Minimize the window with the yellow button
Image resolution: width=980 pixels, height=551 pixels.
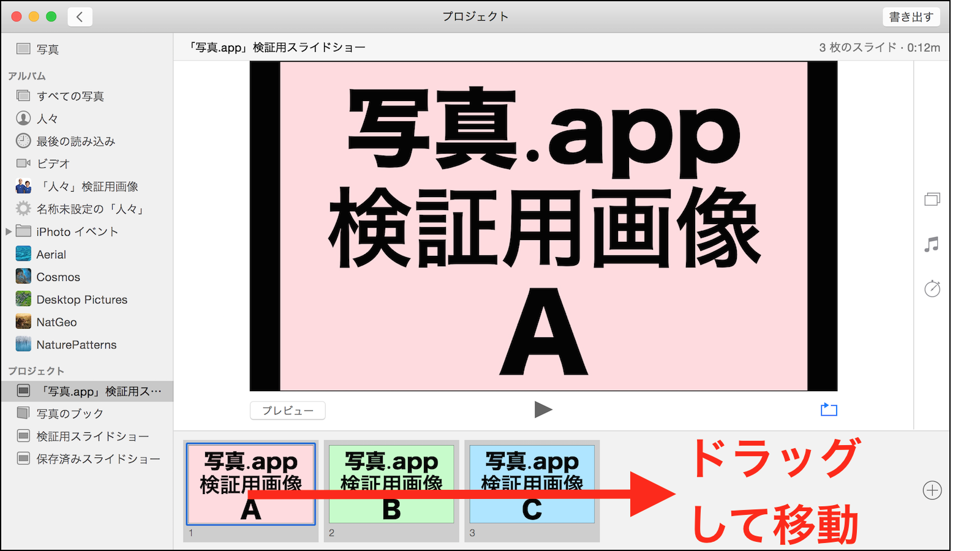coord(34,17)
